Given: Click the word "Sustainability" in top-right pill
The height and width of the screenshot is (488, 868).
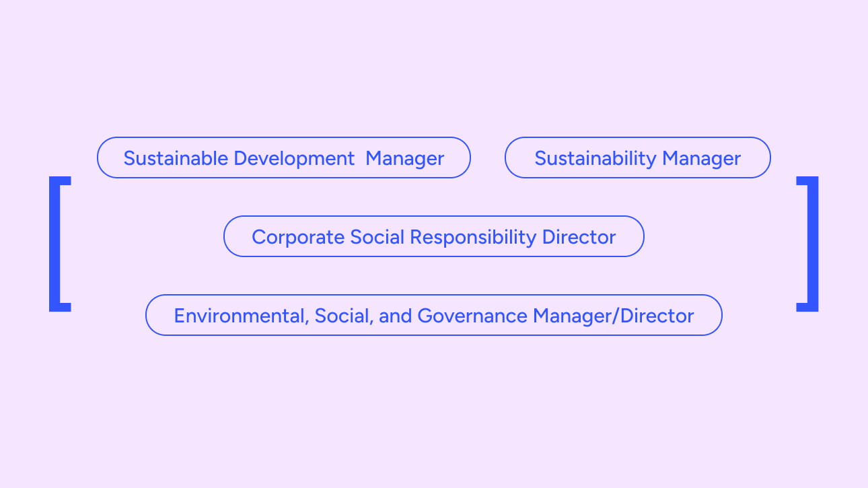Looking at the screenshot, I should click(x=595, y=158).
